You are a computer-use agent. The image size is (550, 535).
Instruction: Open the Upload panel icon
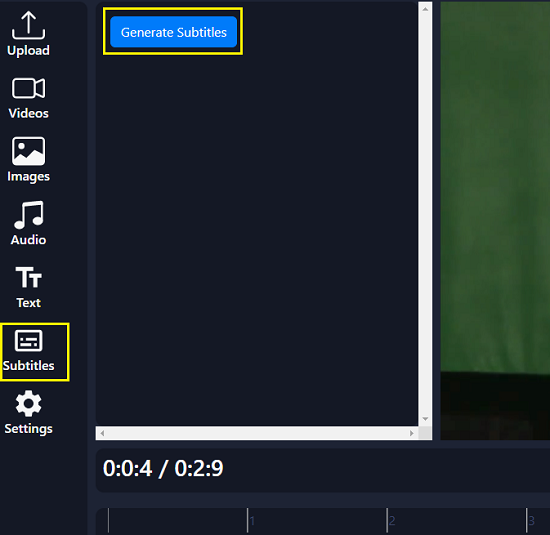28,25
